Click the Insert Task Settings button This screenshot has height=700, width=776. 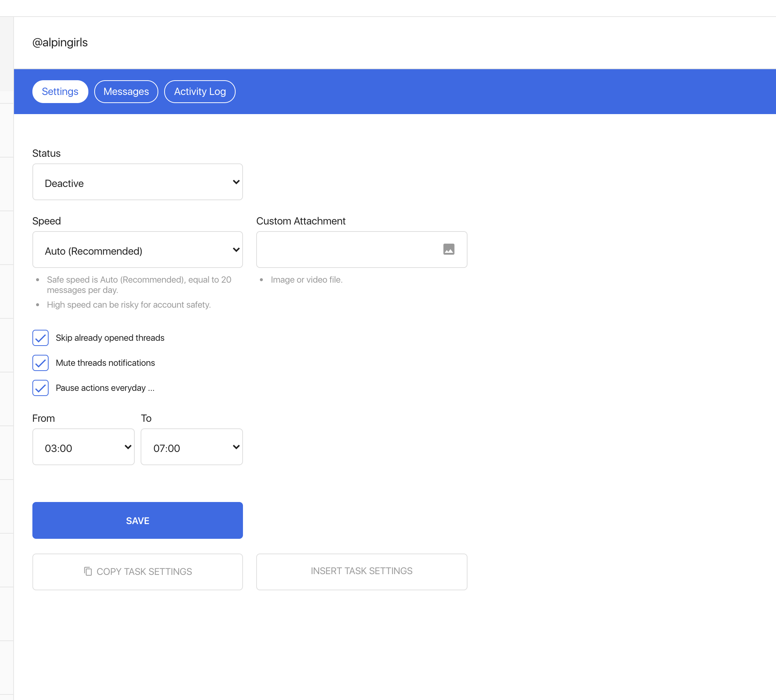(x=361, y=571)
